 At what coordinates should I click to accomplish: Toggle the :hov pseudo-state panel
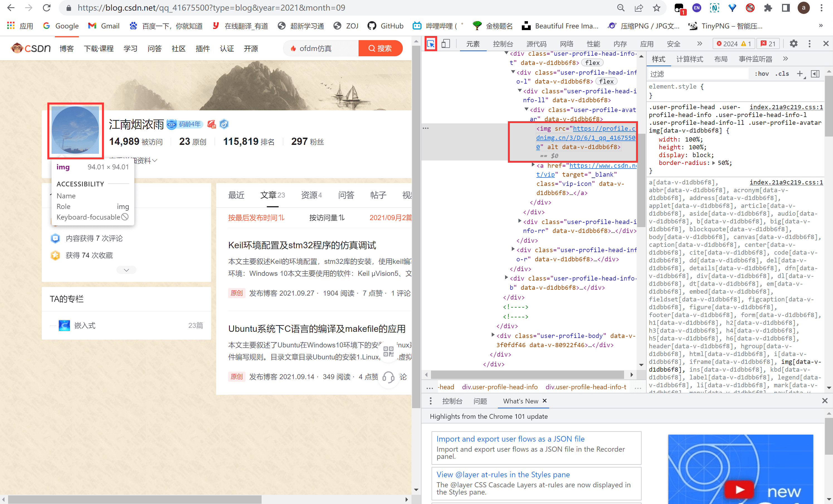pyautogui.click(x=762, y=74)
